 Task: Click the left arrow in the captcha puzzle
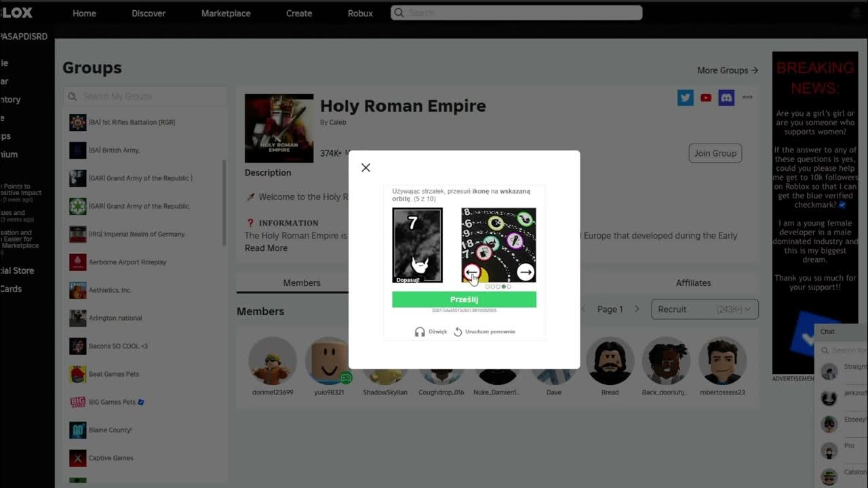pos(472,272)
